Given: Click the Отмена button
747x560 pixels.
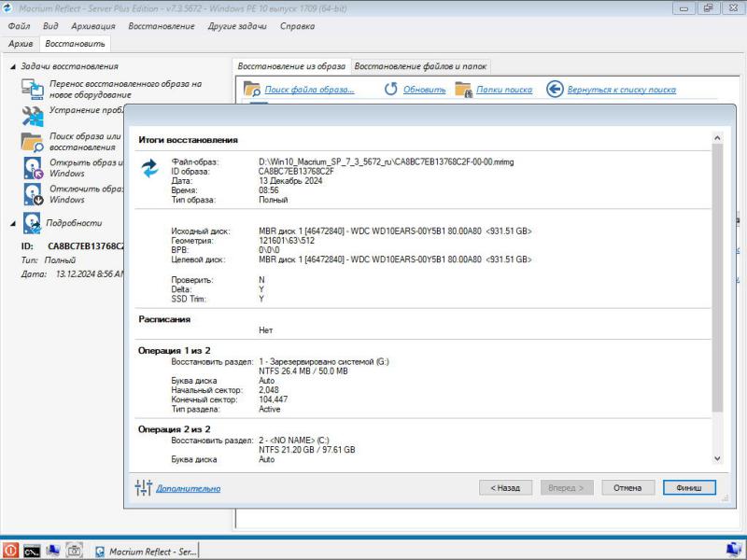Looking at the screenshot, I should [627, 487].
